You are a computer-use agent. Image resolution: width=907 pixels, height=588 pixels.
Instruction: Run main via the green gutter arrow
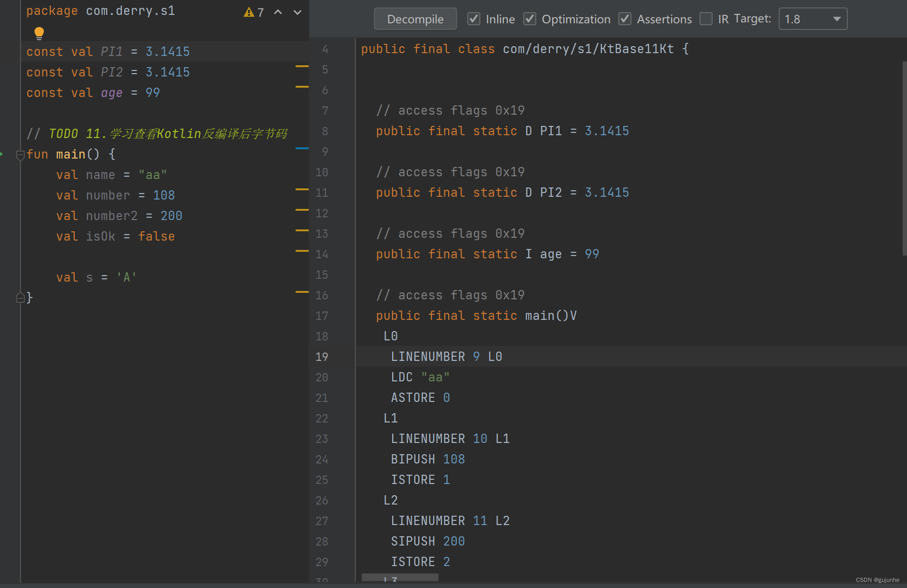[3, 154]
